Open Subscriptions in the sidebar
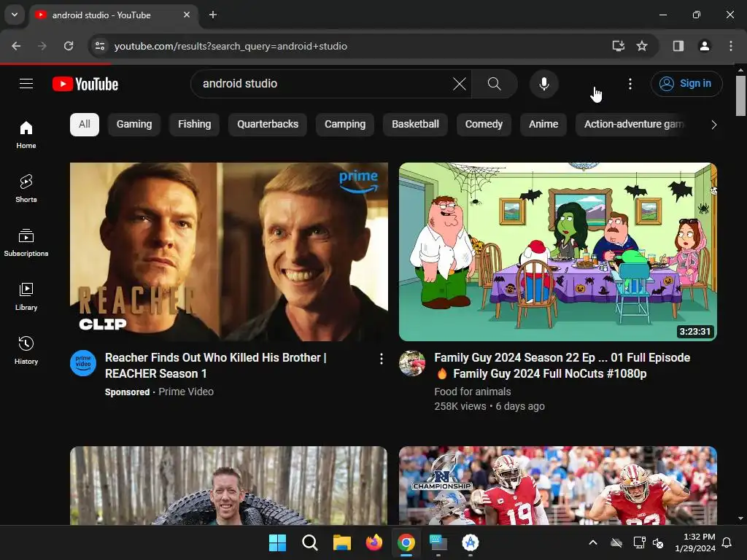The image size is (747, 560). [x=26, y=242]
